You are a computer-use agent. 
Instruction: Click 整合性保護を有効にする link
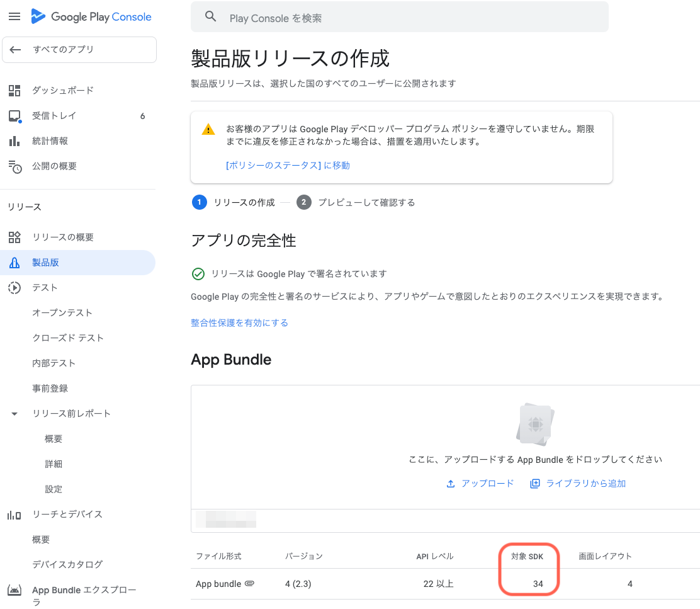pyautogui.click(x=239, y=322)
